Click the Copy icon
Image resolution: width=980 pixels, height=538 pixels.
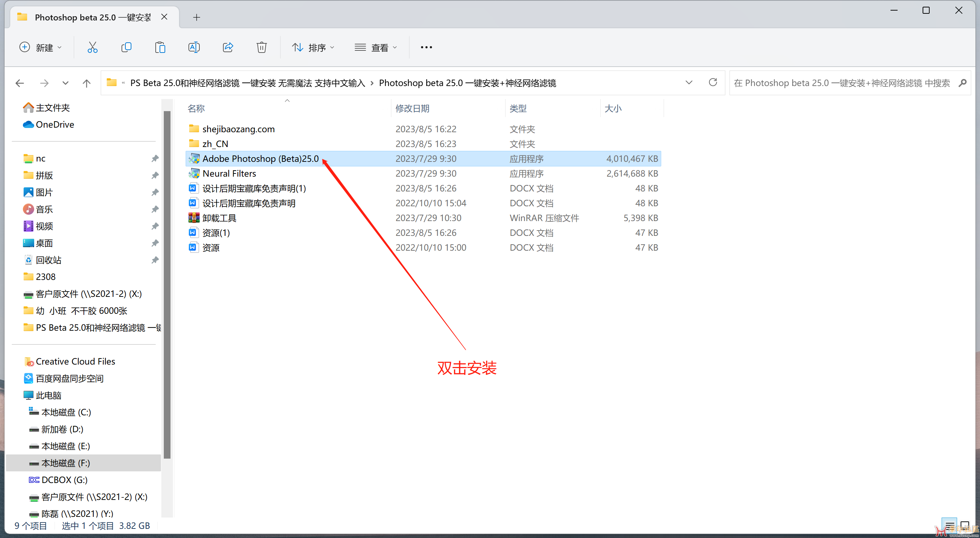point(126,47)
